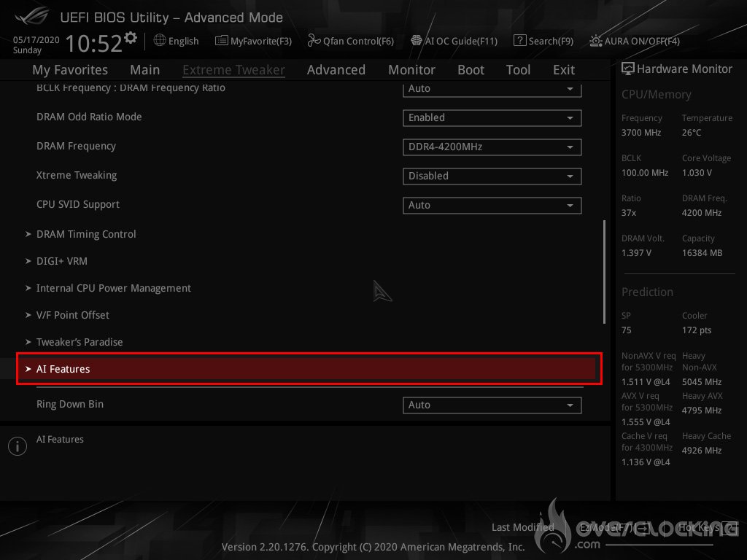The image size is (747, 560).
Task: Expand DRAM Timing Control submenu
Action: [86, 234]
